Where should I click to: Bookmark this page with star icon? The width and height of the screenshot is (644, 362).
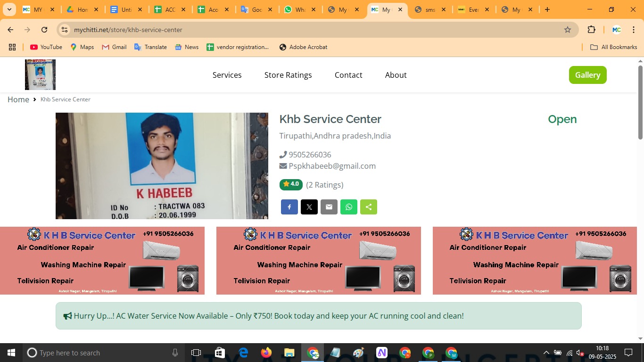coord(568,30)
